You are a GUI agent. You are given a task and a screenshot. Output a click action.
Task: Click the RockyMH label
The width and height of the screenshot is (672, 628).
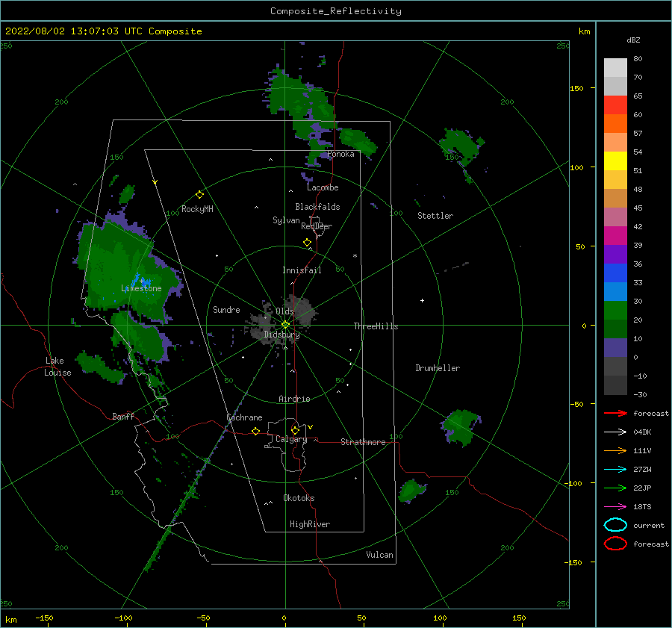point(197,209)
